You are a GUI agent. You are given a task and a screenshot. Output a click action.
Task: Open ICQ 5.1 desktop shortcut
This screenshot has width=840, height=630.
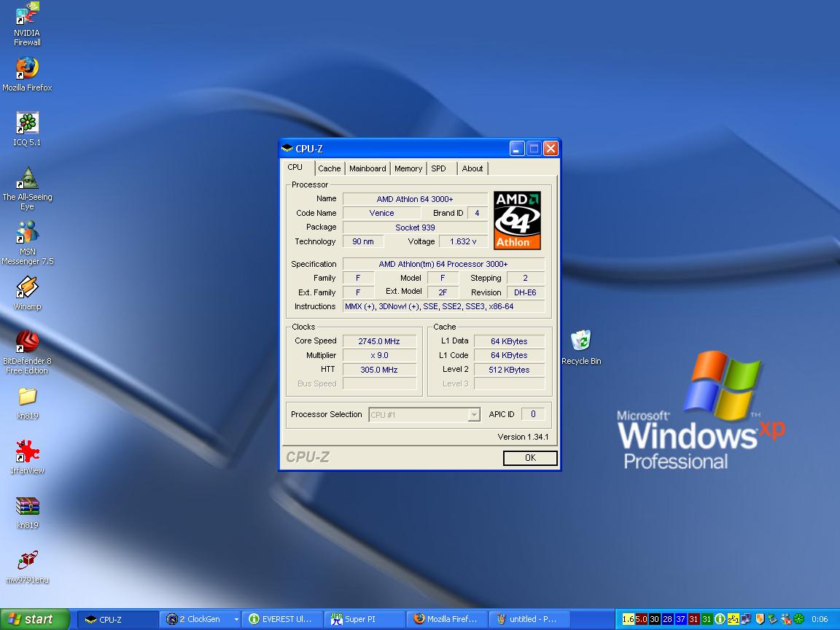(x=27, y=129)
